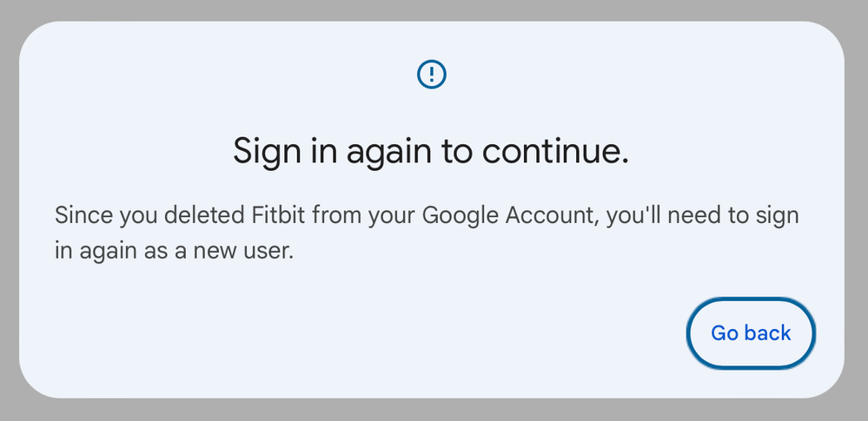
Task: Click the gray backdrop outside the dialog
Action: pos(9,208)
